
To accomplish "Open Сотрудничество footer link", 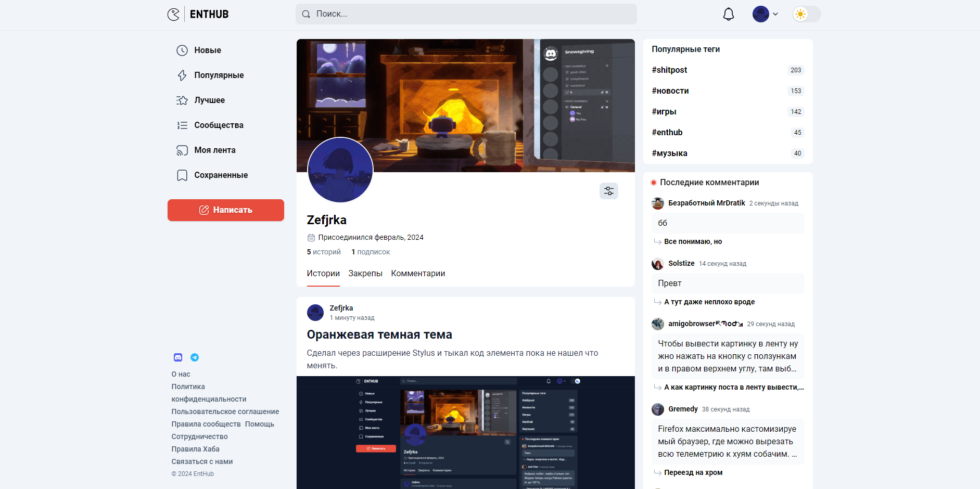I will 200,437.
